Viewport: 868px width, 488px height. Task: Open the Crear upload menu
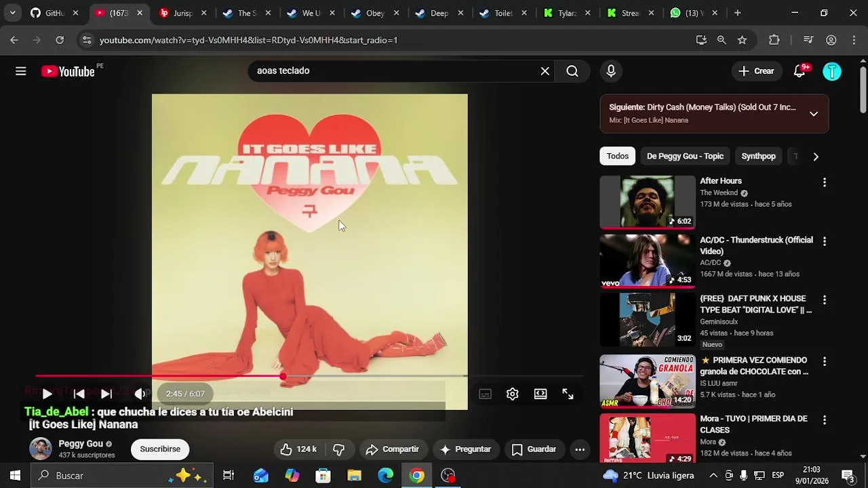point(756,71)
